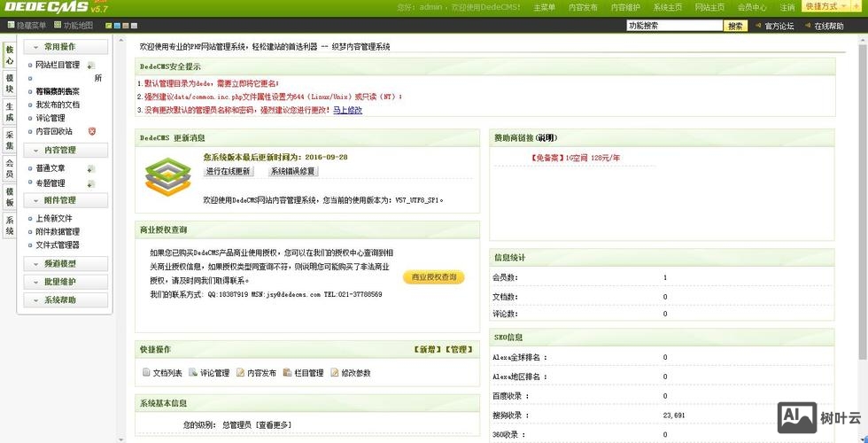This screenshot has height=443, width=868.
Task: Click the 功能搜索 search input field
Action: pyautogui.click(x=674, y=26)
